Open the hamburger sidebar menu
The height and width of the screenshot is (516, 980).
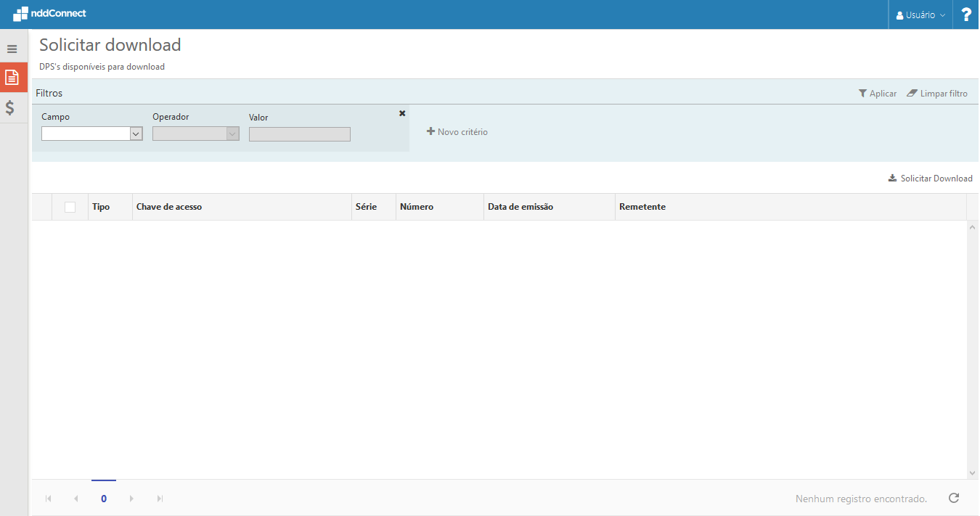(12, 49)
